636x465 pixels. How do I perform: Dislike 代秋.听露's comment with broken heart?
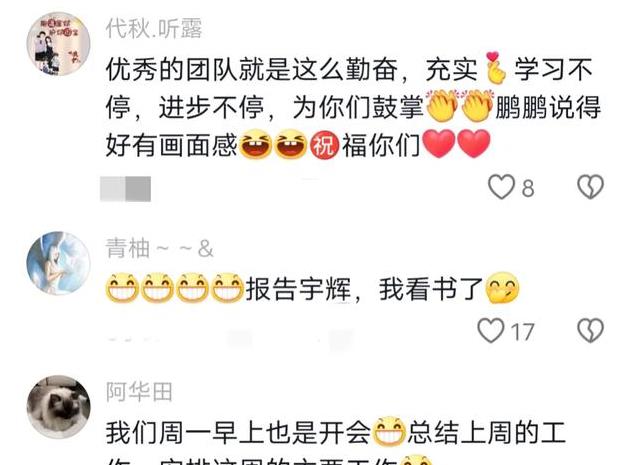coord(590,187)
